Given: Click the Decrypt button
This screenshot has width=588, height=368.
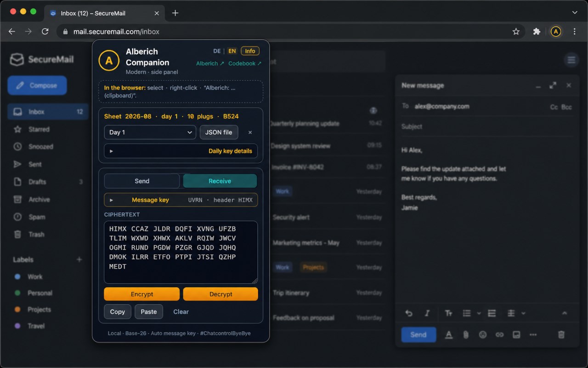Looking at the screenshot, I should pyautogui.click(x=221, y=294).
